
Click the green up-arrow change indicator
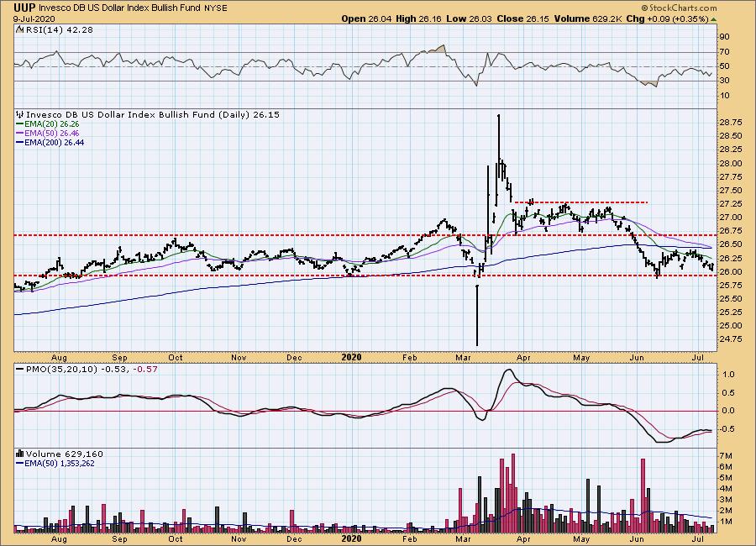point(713,19)
